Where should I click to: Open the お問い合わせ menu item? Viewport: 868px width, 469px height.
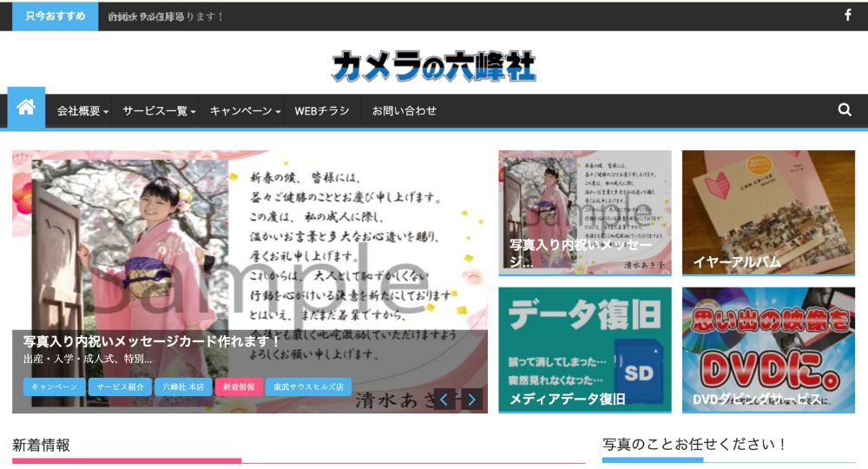click(x=404, y=111)
